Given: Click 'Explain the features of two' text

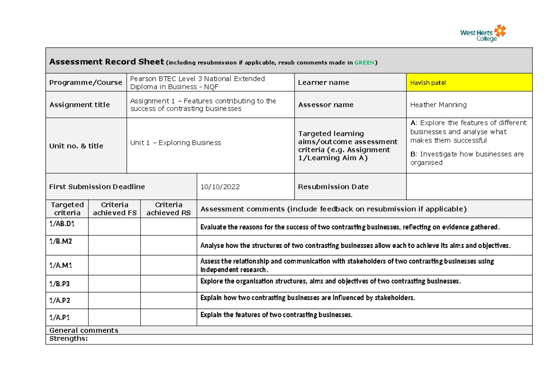Looking at the screenshot, I should (x=276, y=315).
